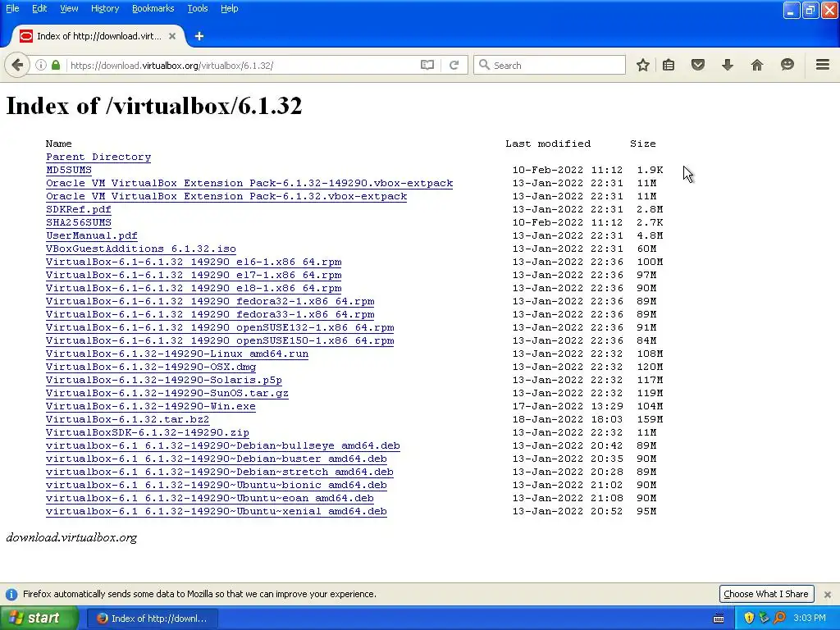Download Extension Pack-6.1.32-149290.vbox-extpack
Viewport: 840px width, 630px height.
(249, 183)
